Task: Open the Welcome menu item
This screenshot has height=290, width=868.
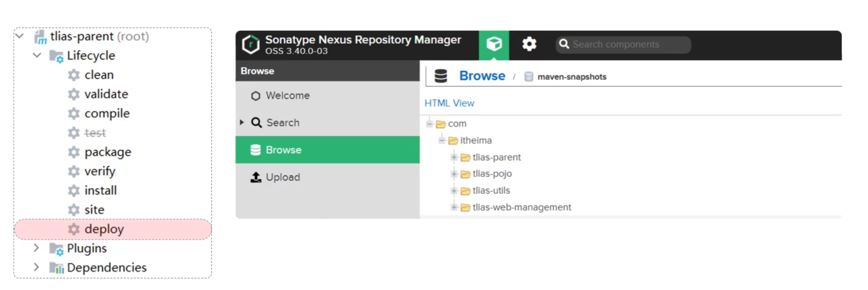Action: pyautogui.click(x=327, y=95)
